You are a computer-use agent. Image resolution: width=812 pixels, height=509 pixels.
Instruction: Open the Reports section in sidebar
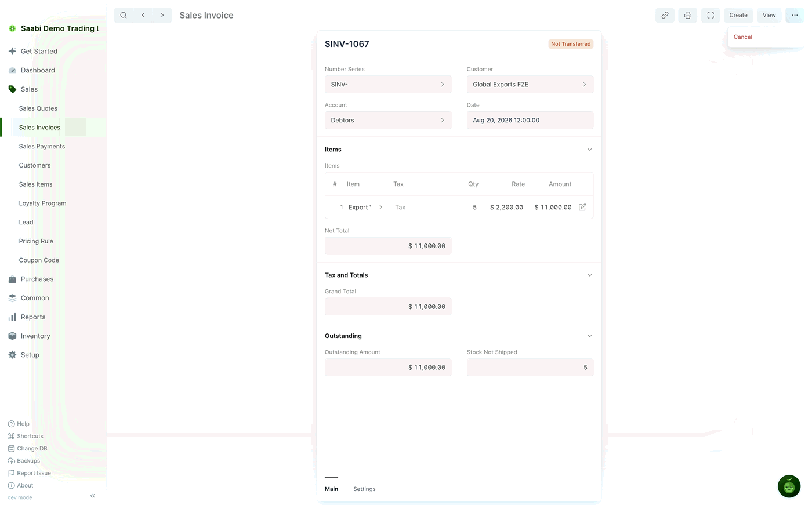[x=33, y=317]
